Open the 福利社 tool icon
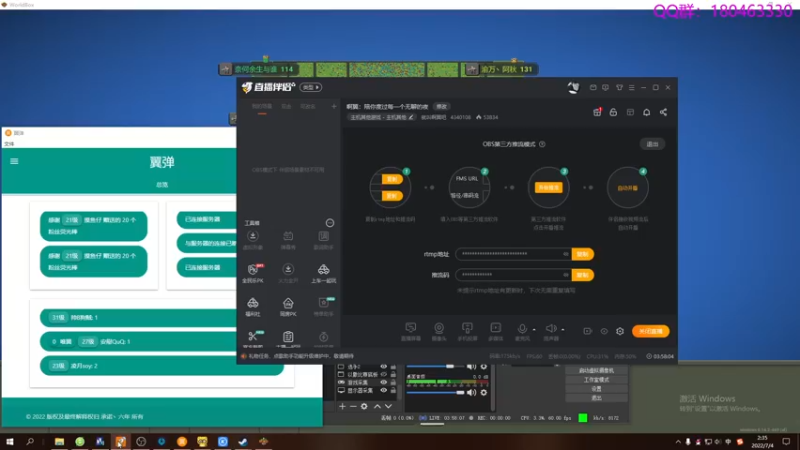This screenshot has width=800, height=450. point(253,307)
